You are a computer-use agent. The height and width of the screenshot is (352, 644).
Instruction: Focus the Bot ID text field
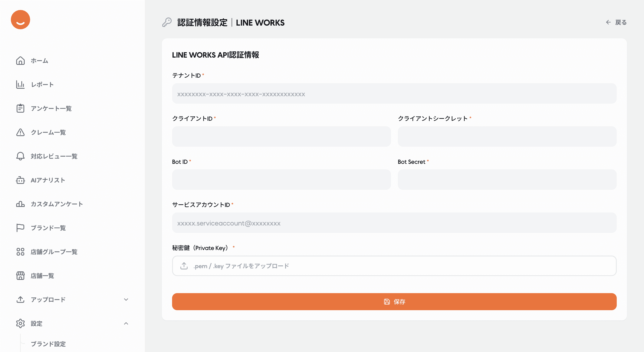[x=281, y=180]
